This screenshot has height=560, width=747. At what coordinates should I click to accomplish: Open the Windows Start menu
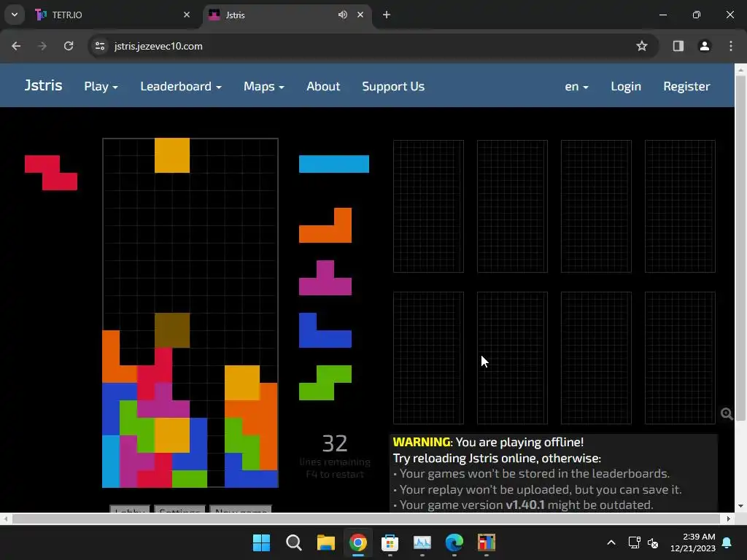tap(262, 542)
